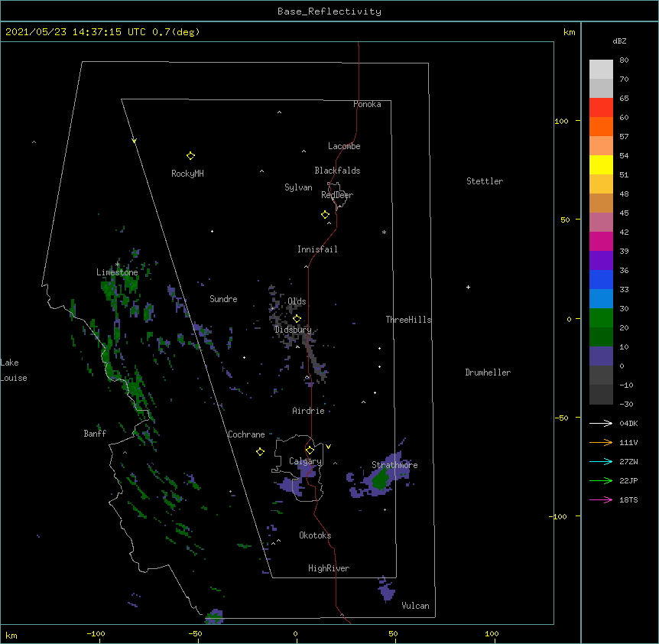Click the yellow diamond marker inside Calgary
This screenshot has width=659, height=644.
310,450
